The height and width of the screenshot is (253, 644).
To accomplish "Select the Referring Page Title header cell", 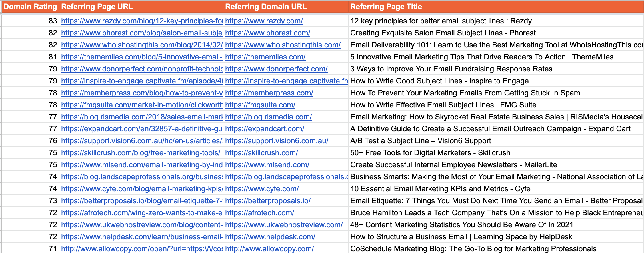I will 496,7.
